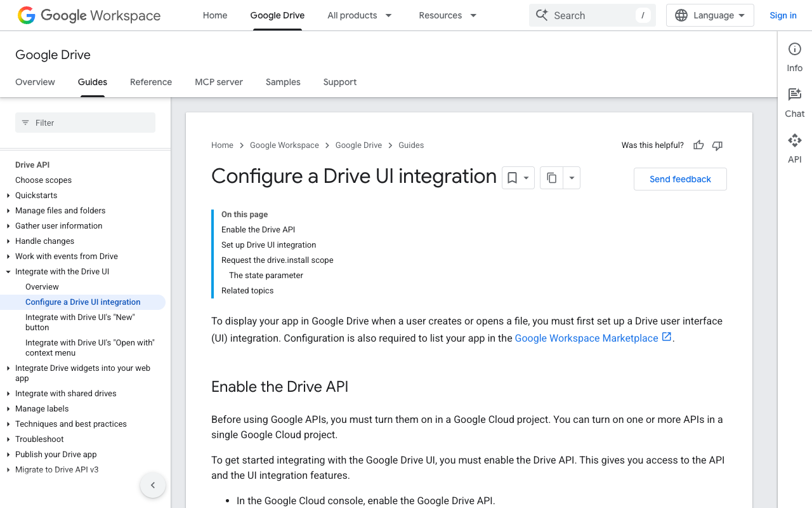
Task: Expand the Handle changes section
Action: coord(8,241)
